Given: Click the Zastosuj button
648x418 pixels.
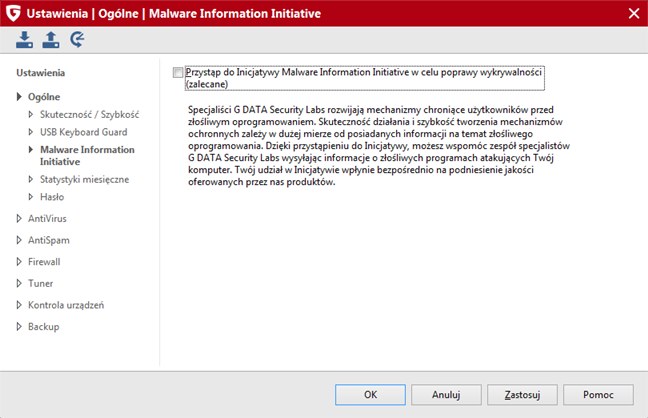Looking at the screenshot, I should (522, 395).
